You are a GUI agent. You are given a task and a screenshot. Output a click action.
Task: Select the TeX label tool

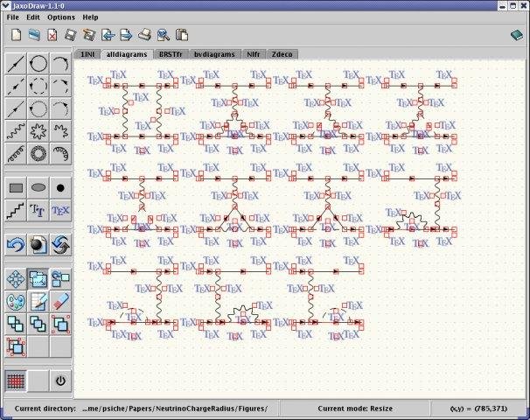[x=60, y=210]
